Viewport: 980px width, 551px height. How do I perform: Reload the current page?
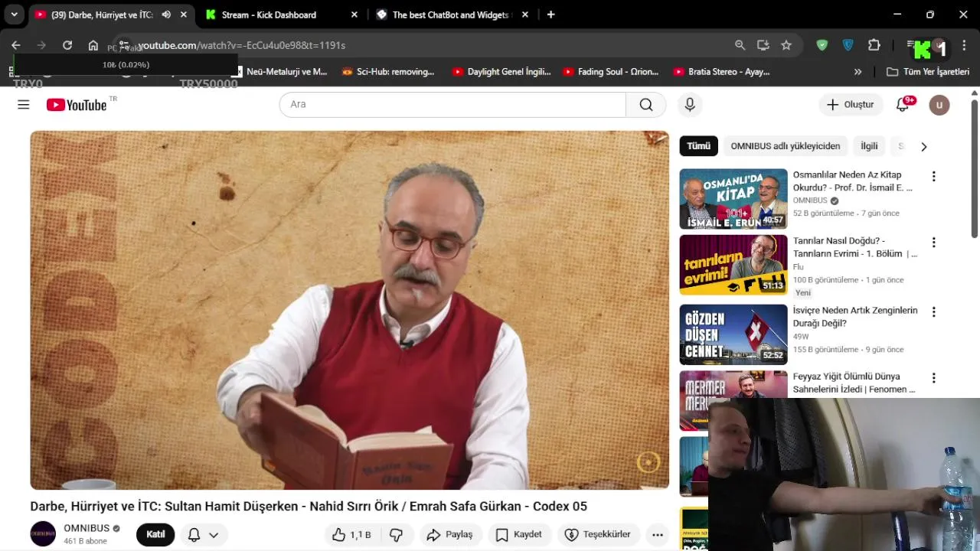coord(67,45)
